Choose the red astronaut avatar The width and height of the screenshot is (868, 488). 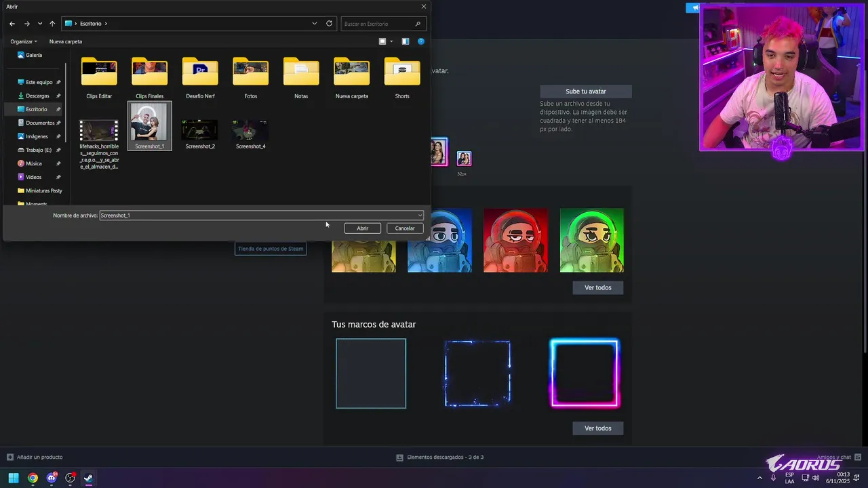(x=515, y=241)
